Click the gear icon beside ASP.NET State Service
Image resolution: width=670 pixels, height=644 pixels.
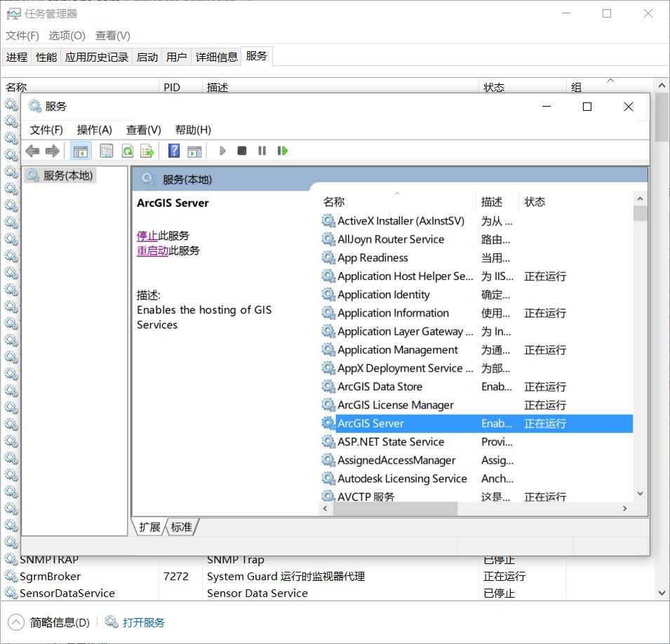coord(328,441)
